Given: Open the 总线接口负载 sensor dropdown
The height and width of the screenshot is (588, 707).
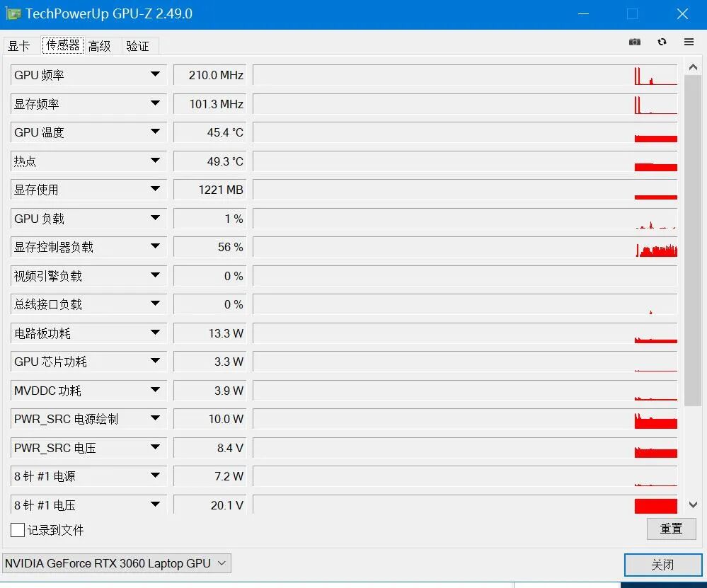Looking at the screenshot, I should pos(155,304).
